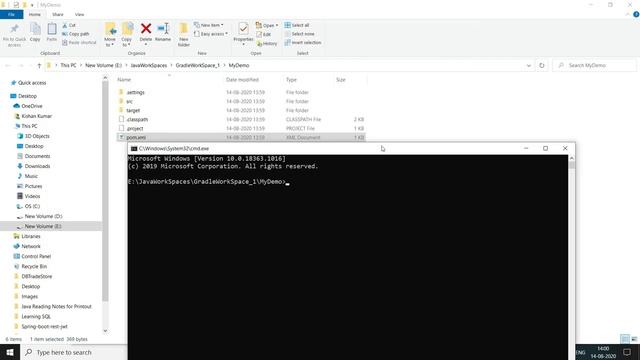Viewport: 640px width, 360px height.
Task: Select Downloads in the navigation pane
Action: (x=37, y=166)
